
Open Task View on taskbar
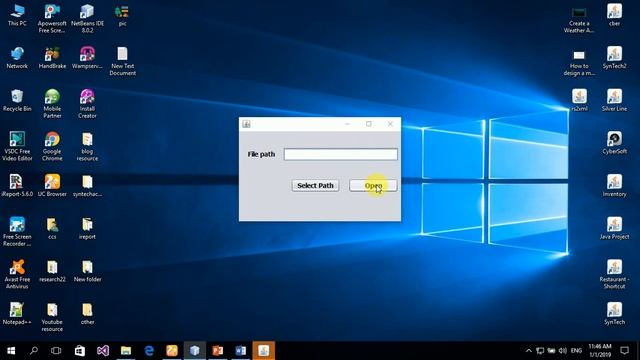click(56, 351)
